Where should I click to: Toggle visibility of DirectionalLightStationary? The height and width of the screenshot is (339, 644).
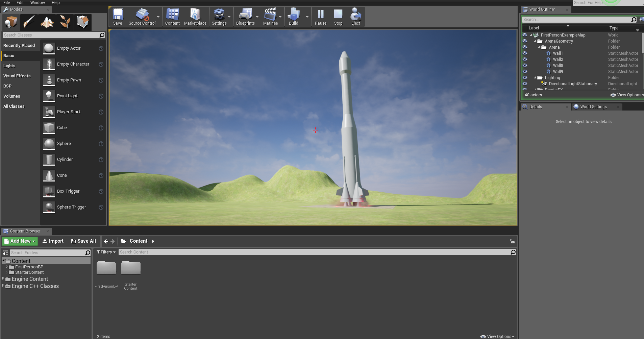[x=525, y=84]
